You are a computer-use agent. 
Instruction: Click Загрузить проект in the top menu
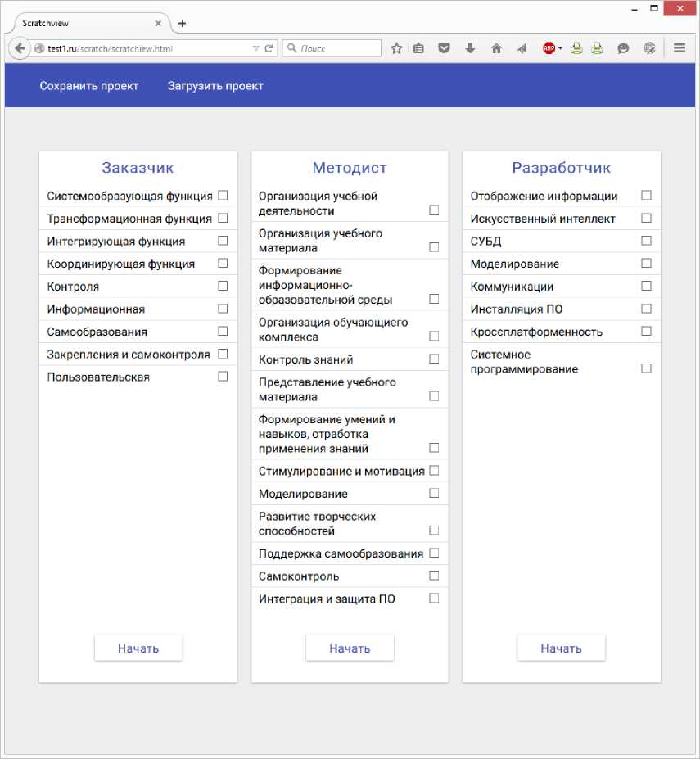coord(215,86)
